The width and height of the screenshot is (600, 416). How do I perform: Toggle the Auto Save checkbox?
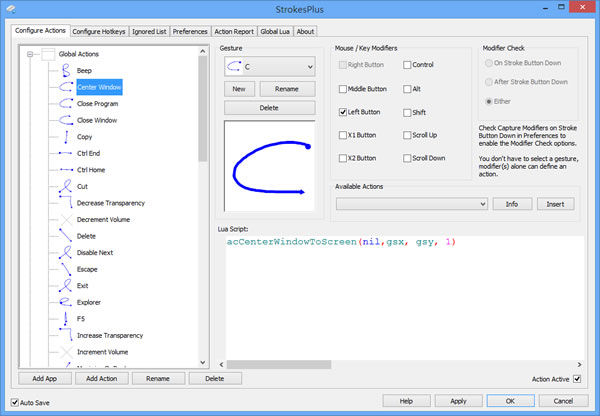pos(14,403)
